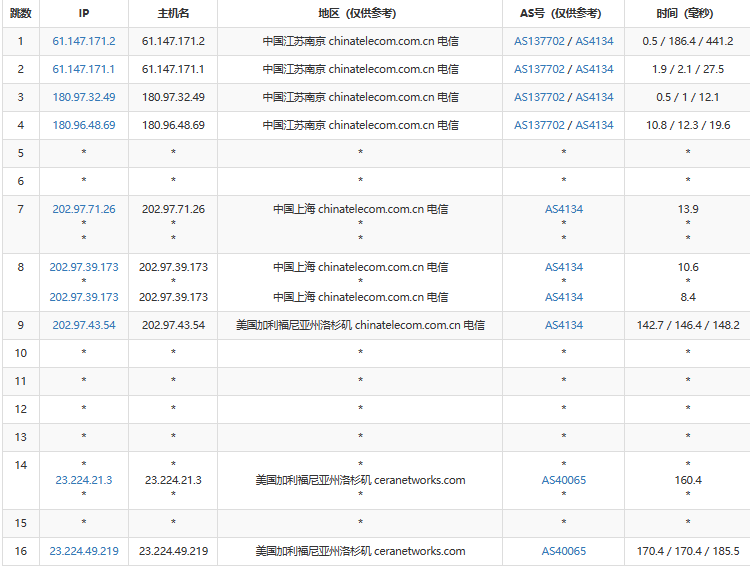The width and height of the screenshot is (750, 568).
Task: Click hop number 15 cell
Action: (21, 523)
